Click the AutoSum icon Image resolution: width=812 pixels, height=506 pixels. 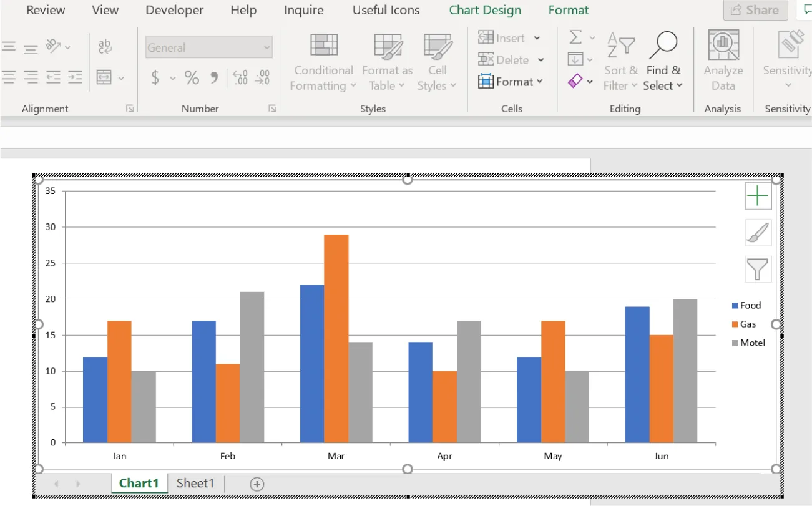[575, 37]
